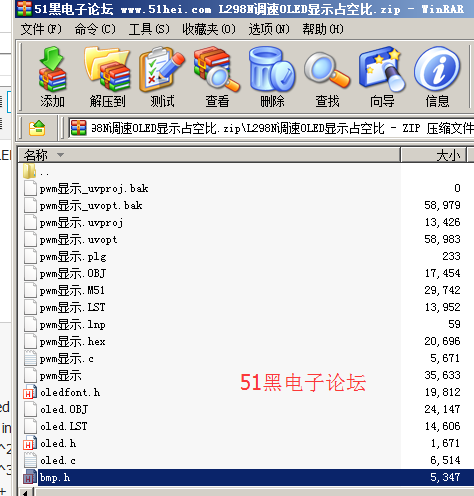Open the 向导 (Wizard) toolbar icon
The image size is (474, 496).
382,69
